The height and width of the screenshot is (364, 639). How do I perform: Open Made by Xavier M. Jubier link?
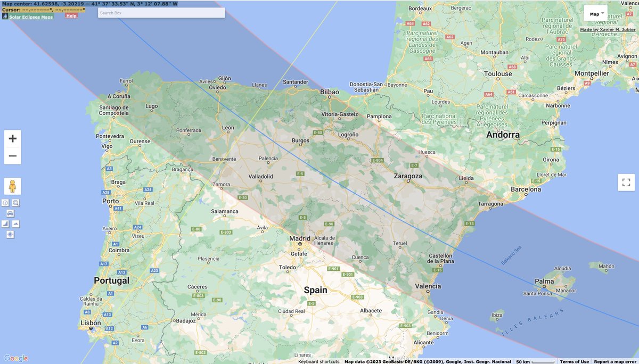coord(608,30)
